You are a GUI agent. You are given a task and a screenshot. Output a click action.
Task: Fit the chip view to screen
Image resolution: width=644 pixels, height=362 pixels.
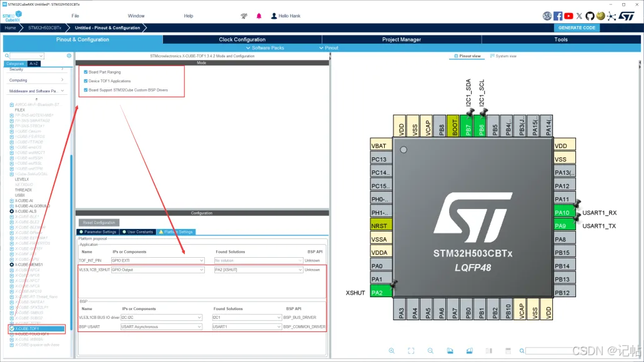(411, 351)
